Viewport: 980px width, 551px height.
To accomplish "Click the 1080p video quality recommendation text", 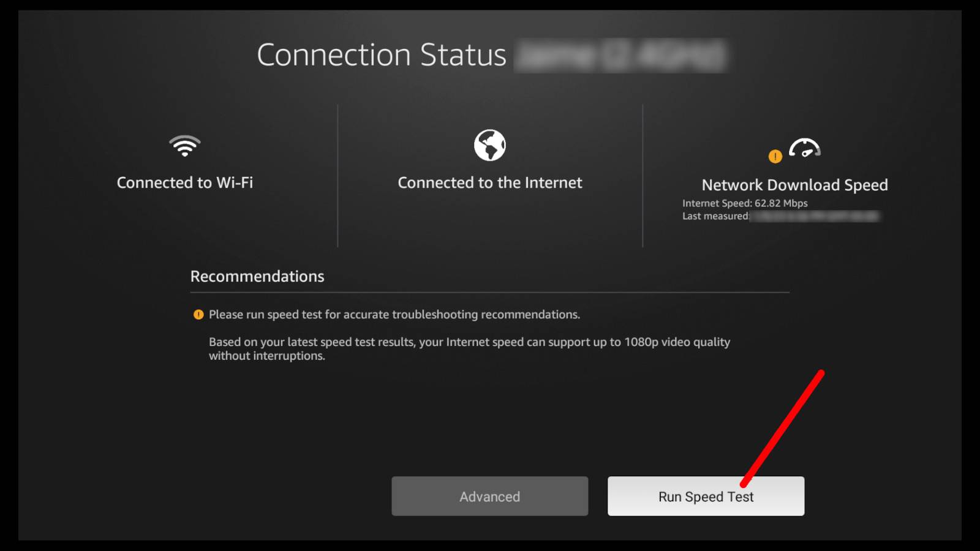I will tap(469, 349).
